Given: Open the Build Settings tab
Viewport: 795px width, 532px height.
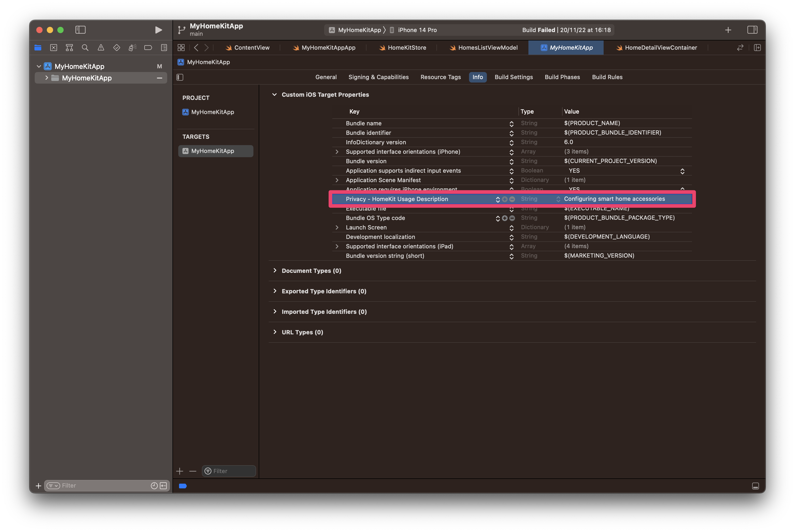Looking at the screenshot, I should (x=513, y=77).
